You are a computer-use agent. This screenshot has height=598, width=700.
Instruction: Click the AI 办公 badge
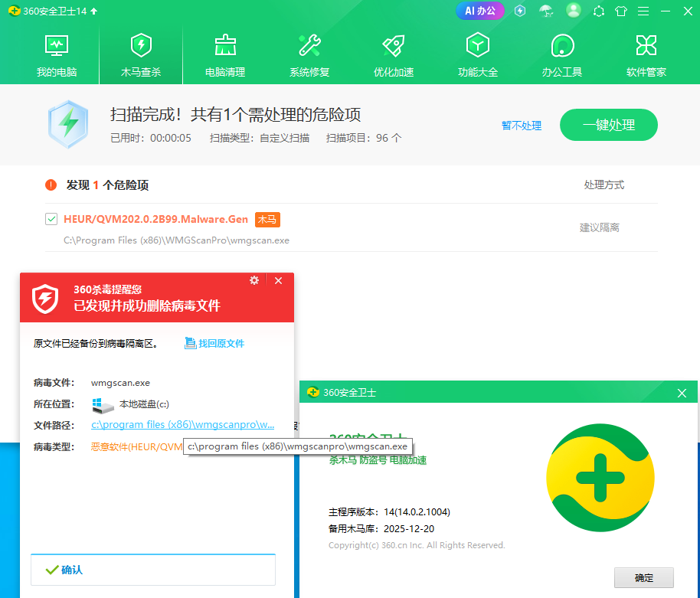coord(480,11)
